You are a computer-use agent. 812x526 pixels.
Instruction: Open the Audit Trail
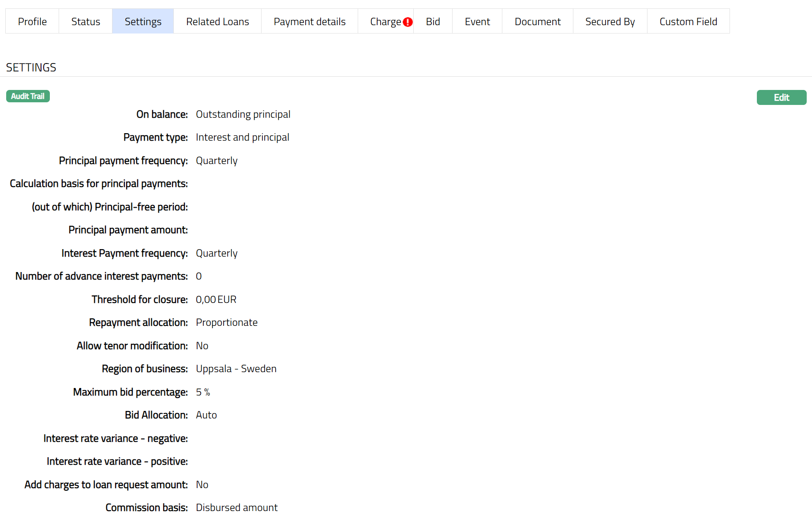[28, 96]
